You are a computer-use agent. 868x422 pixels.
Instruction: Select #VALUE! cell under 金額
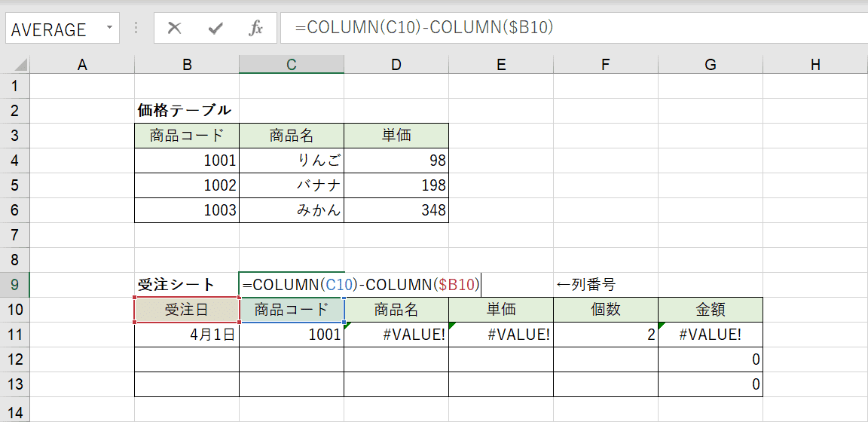pos(711,335)
